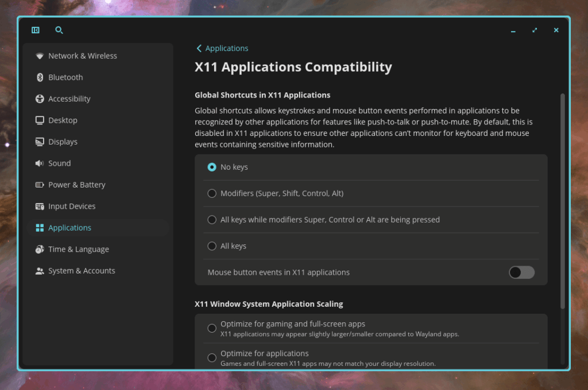
Task: Select the No keys radio button
Action: pyautogui.click(x=212, y=167)
